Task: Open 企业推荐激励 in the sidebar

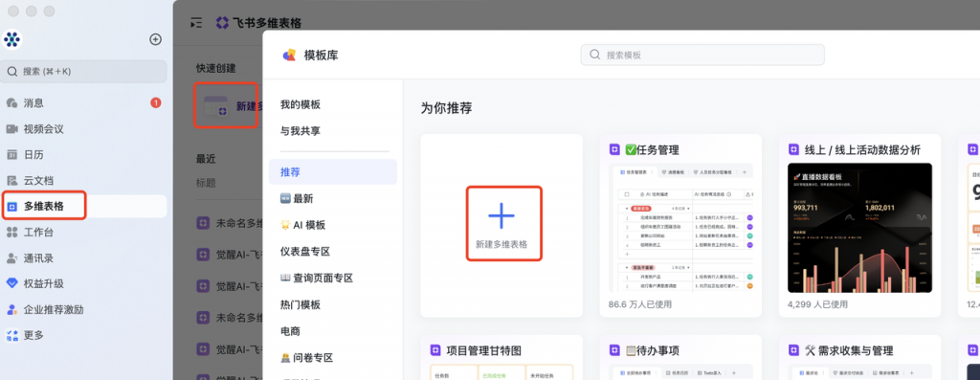Action: [84, 309]
